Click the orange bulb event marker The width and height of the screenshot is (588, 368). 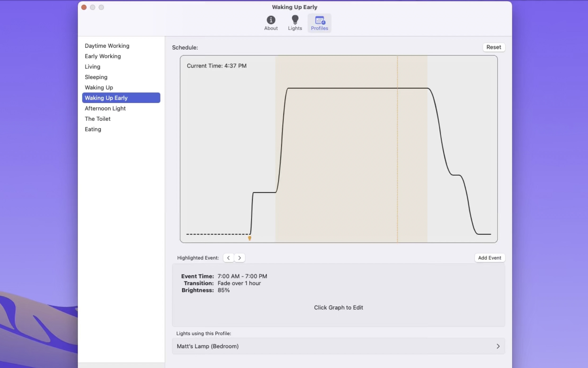click(x=249, y=238)
